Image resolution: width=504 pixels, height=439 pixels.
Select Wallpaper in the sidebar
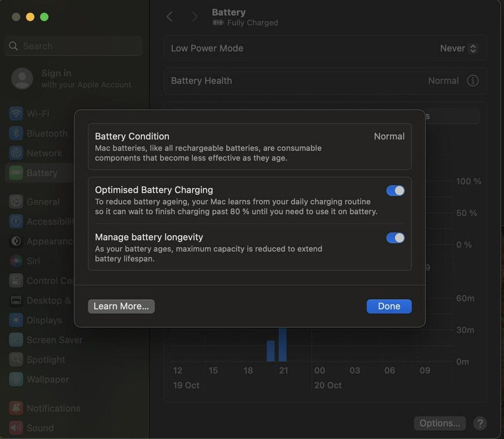[47, 380]
